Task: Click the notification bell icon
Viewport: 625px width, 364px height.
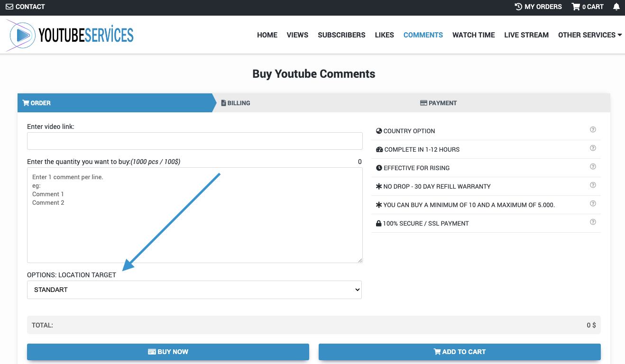Action: [x=616, y=7]
